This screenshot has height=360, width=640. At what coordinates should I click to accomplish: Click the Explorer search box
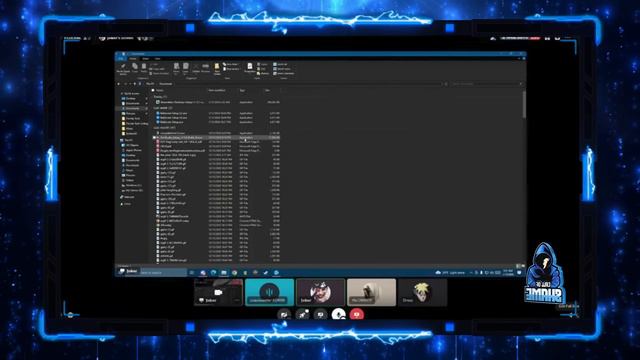[486, 84]
